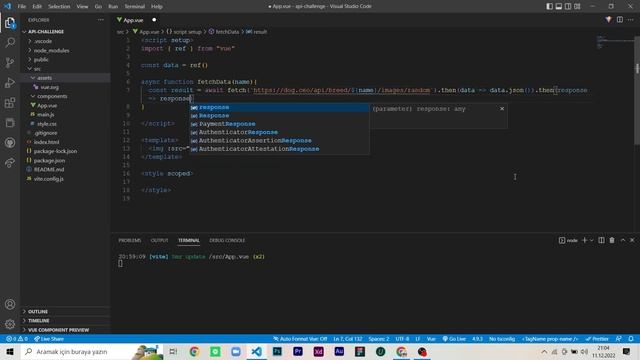This screenshot has width=640, height=360.
Task: Open Ln 7 cursor position indicator
Action: (348, 339)
